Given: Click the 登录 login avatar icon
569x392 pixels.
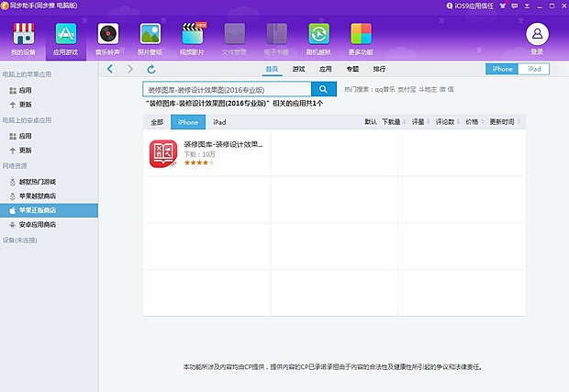Looking at the screenshot, I should click(537, 37).
